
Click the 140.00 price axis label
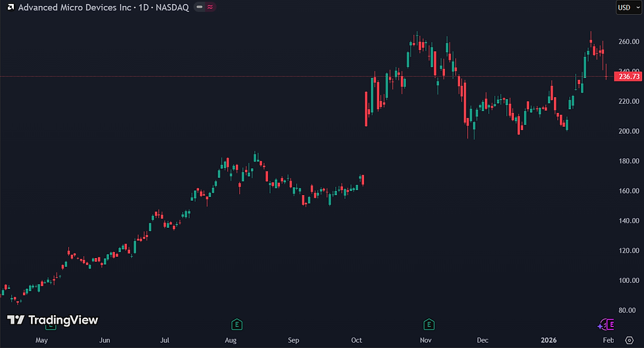click(x=629, y=221)
